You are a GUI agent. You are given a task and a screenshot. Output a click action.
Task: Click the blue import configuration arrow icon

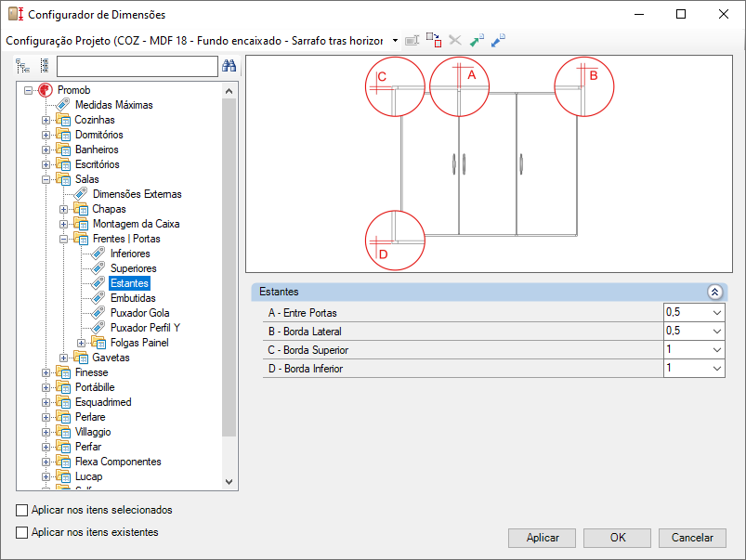498,41
